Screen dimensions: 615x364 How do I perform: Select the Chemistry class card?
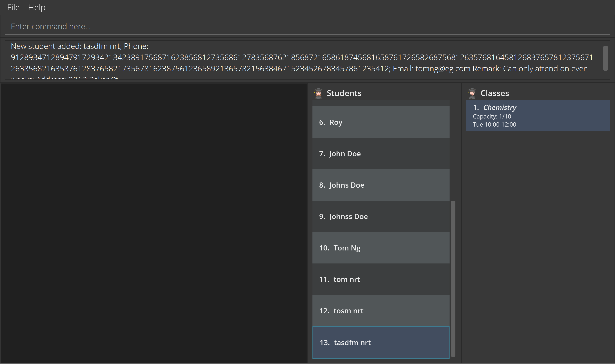(538, 115)
